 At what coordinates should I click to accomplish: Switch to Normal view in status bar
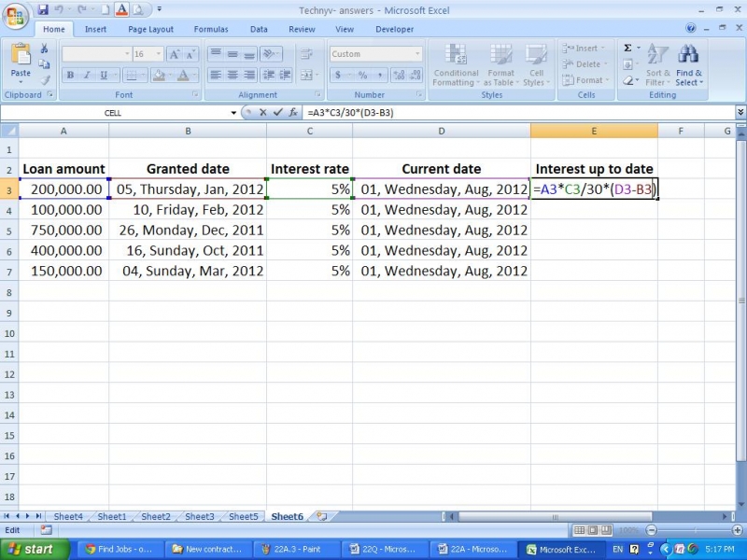(579, 529)
